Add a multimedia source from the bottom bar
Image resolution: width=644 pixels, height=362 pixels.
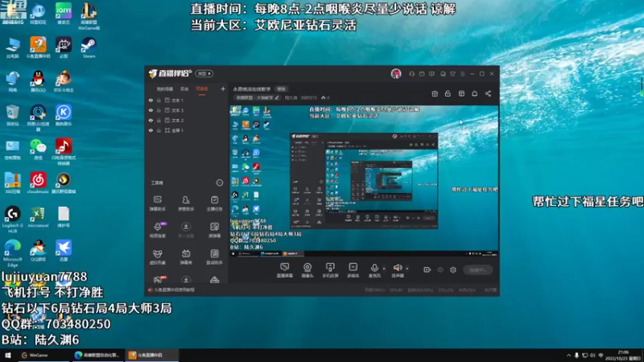click(353, 270)
